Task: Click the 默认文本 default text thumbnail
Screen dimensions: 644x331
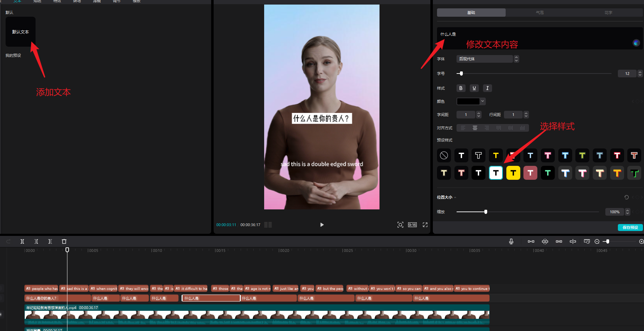Action: pos(21,32)
